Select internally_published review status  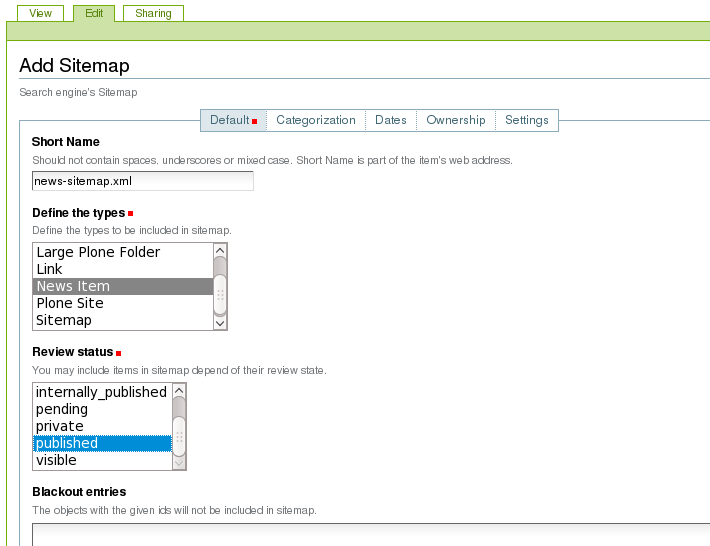101,392
